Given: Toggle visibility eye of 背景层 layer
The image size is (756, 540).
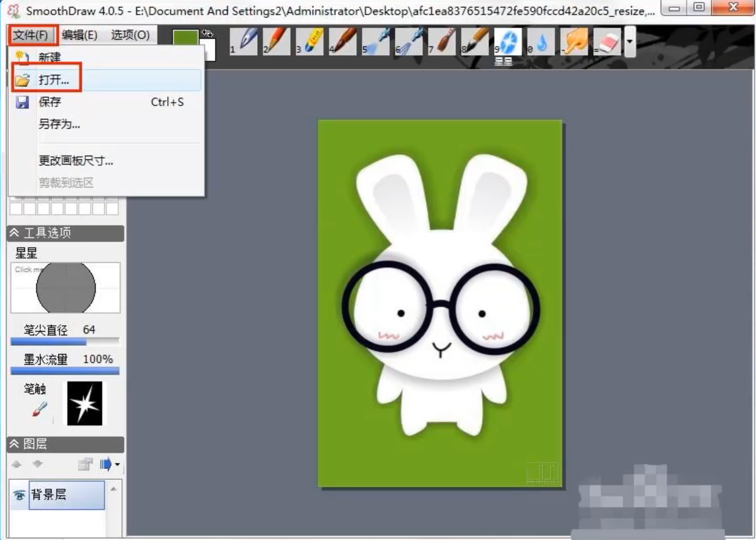Looking at the screenshot, I should click(19, 495).
